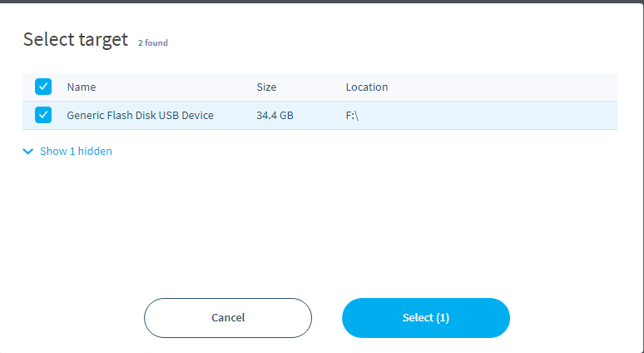Confirm with the Select (1) button

[426, 318]
